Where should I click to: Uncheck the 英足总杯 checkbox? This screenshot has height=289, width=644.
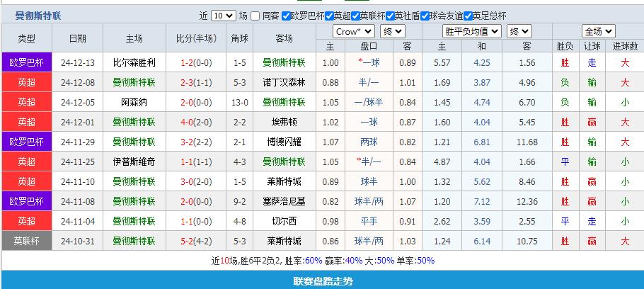pos(468,16)
